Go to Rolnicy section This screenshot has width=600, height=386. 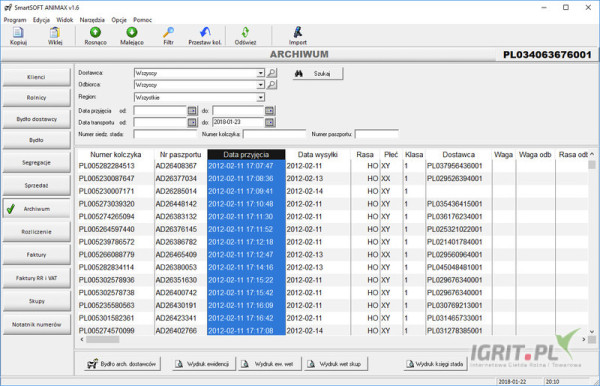(x=36, y=98)
